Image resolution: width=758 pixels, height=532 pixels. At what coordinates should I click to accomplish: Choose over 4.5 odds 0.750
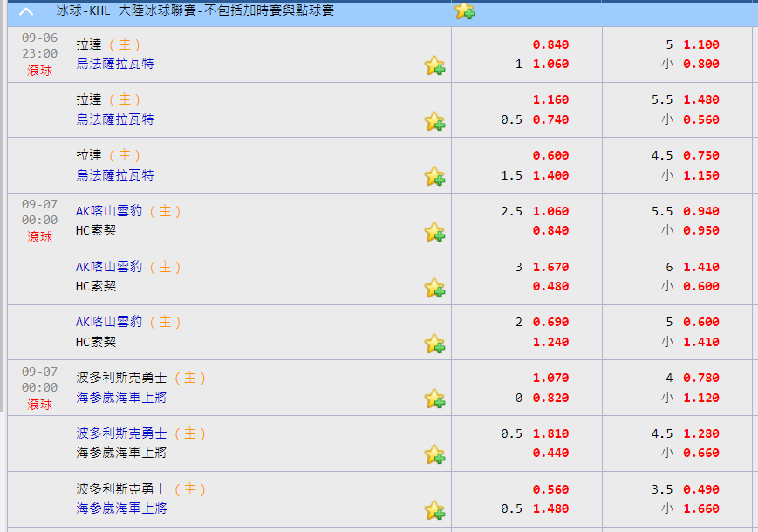[701, 155]
